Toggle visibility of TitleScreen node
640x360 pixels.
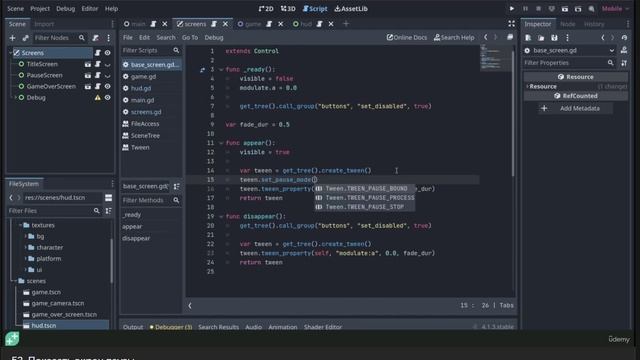[107, 64]
